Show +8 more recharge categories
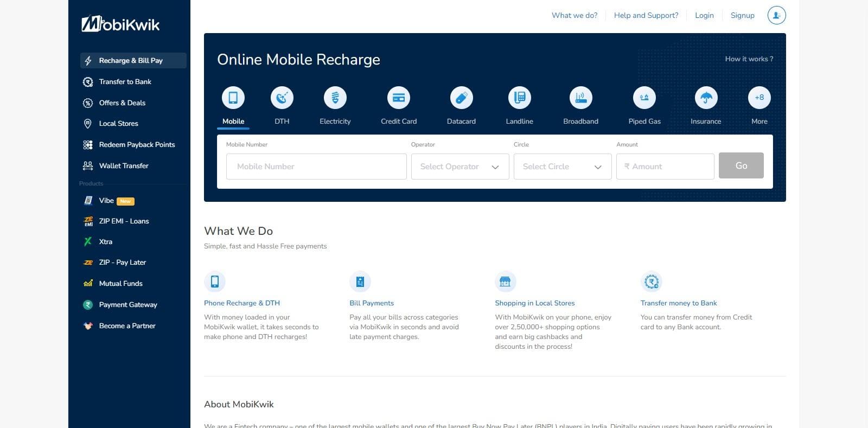868x428 pixels. click(759, 98)
